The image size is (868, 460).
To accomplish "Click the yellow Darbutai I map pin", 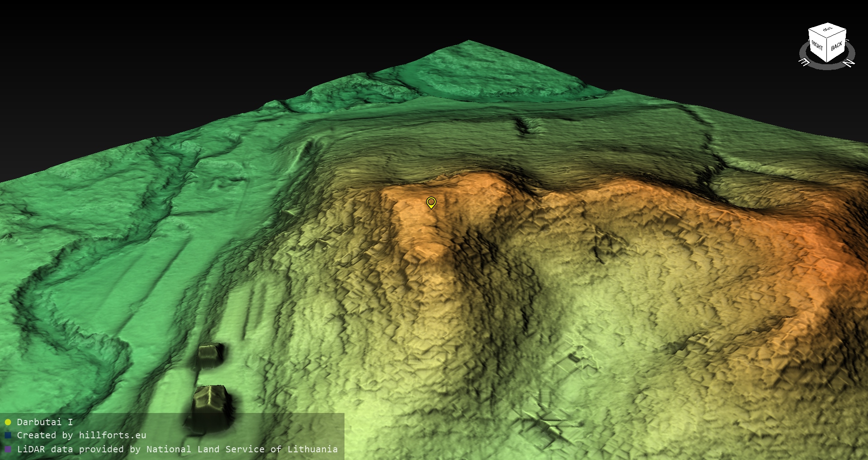I will coord(431,202).
